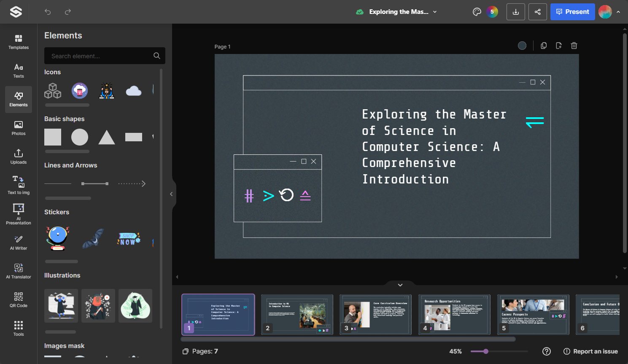Open the user profile avatar
Image resolution: width=628 pixels, height=364 pixels.
605,12
